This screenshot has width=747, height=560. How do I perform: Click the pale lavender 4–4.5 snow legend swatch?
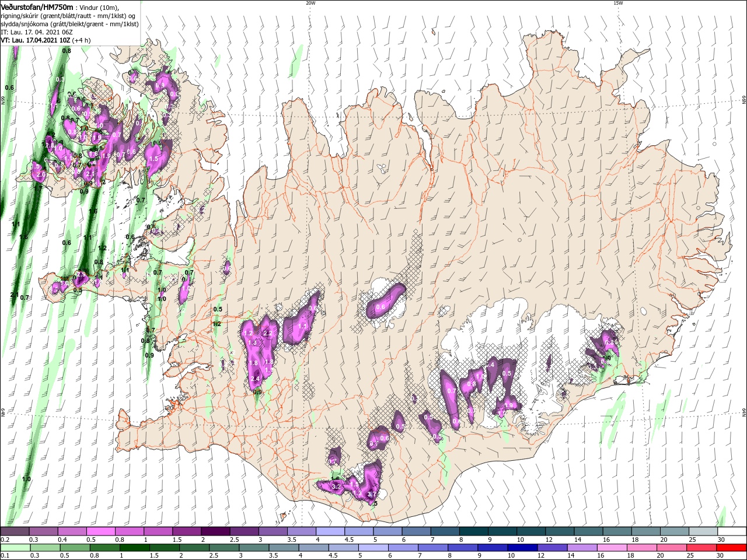tap(330, 531)
